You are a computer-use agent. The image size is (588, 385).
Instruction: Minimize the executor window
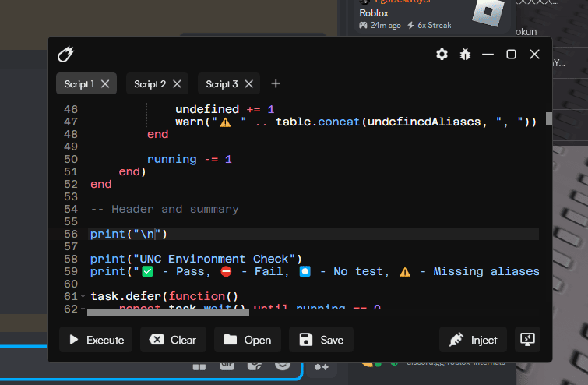(x=488, y=55)
